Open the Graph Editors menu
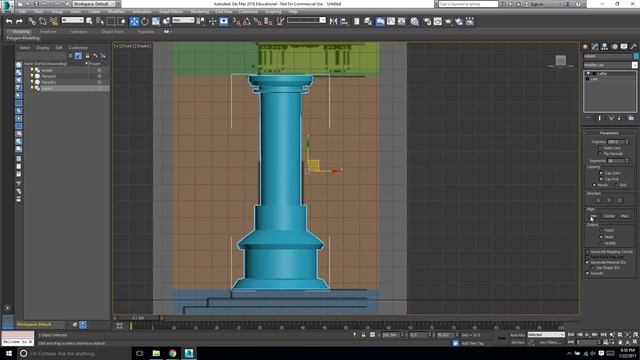Image resolution: width=640 pixels, height=360 pixels. [171, 11]
